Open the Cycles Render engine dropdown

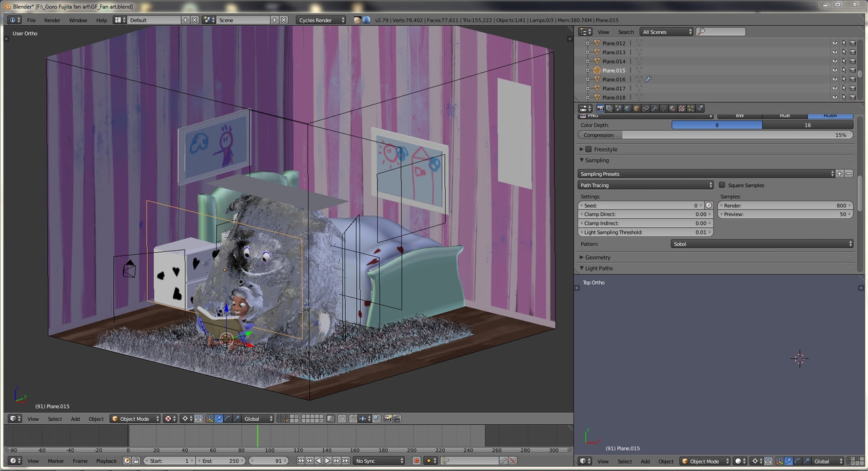(x=321, y=20)
